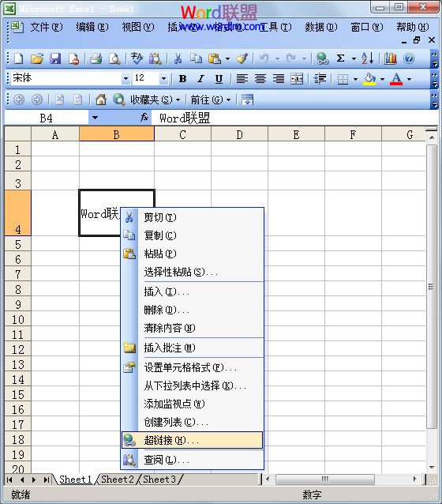Click the Name Box showing B4
Viewport: 442px width, 504px height.
coord(47,118)
